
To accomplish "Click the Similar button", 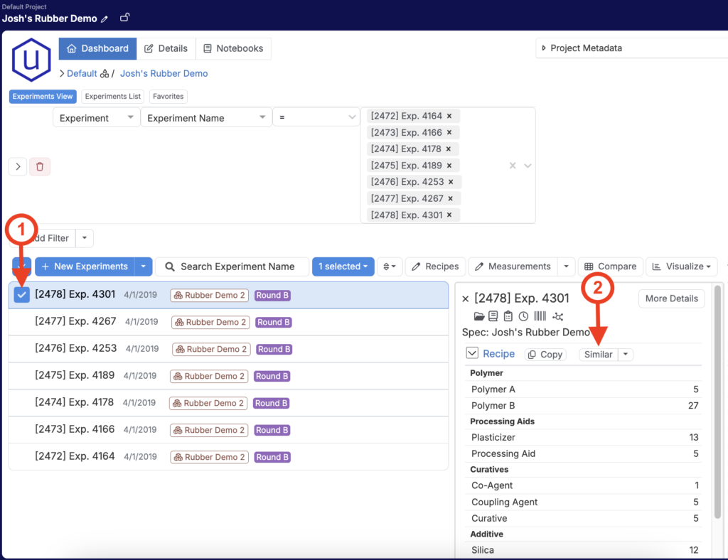I will click(599, 355).
